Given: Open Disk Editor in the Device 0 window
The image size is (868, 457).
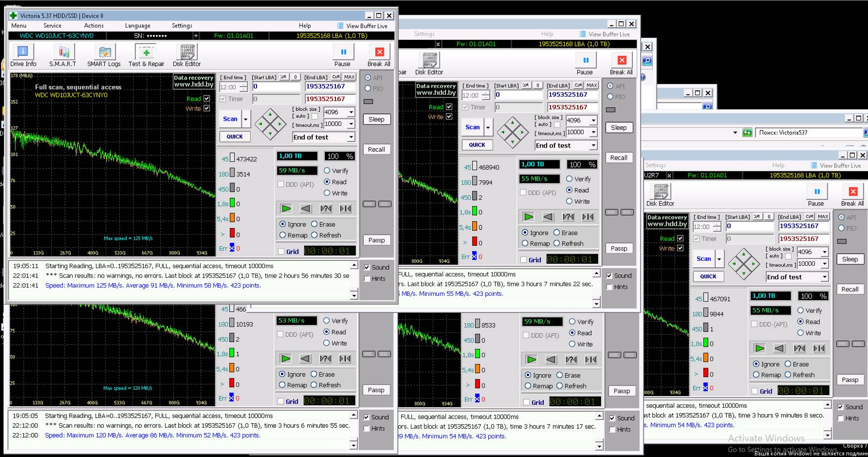Looking at the screenshot, I should click(186, 55).
